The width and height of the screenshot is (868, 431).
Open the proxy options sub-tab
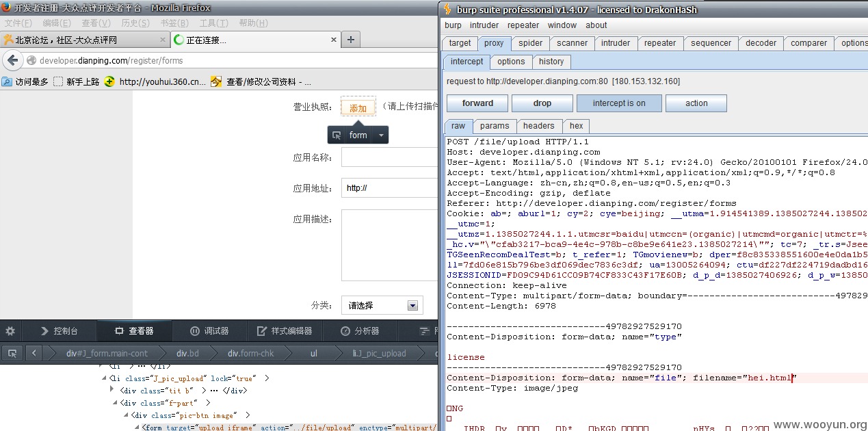point(511,62)
